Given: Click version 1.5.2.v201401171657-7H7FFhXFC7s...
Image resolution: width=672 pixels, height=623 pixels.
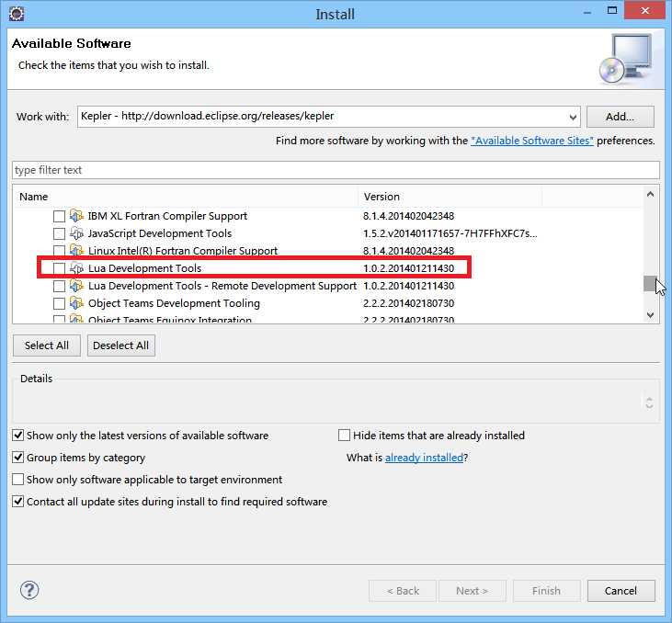Looking at the screenshot, I should pos(450,233).
